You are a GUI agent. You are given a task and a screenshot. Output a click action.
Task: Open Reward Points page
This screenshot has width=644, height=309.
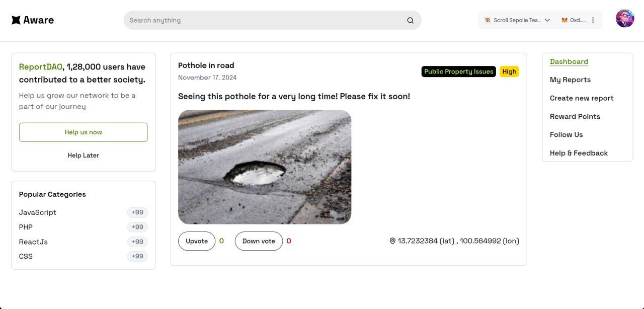(x=575, y=116)
